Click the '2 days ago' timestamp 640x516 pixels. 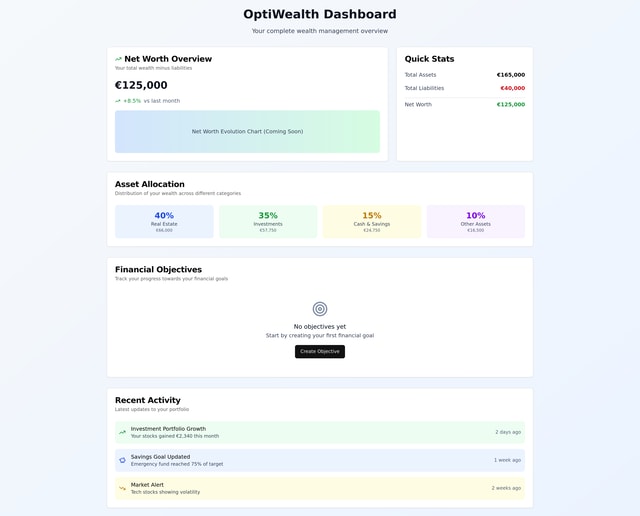508,432
